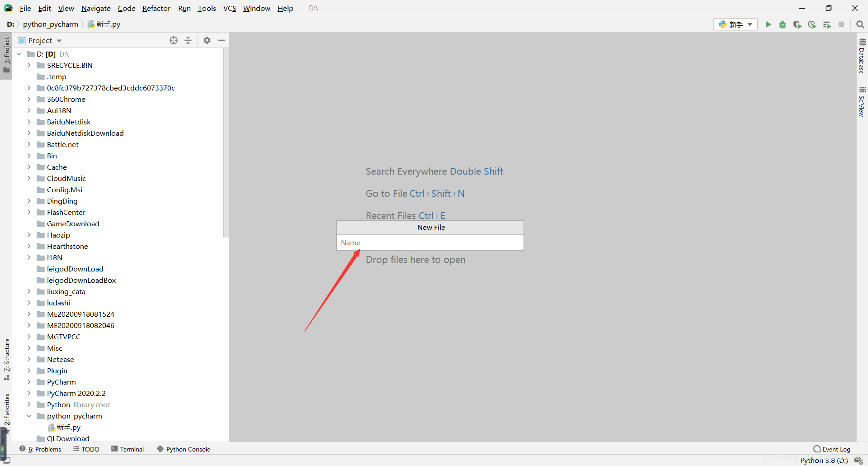Screen dimensions: 868x466
Task: Expand the Python library root arrow
Action: click(29, 404)
